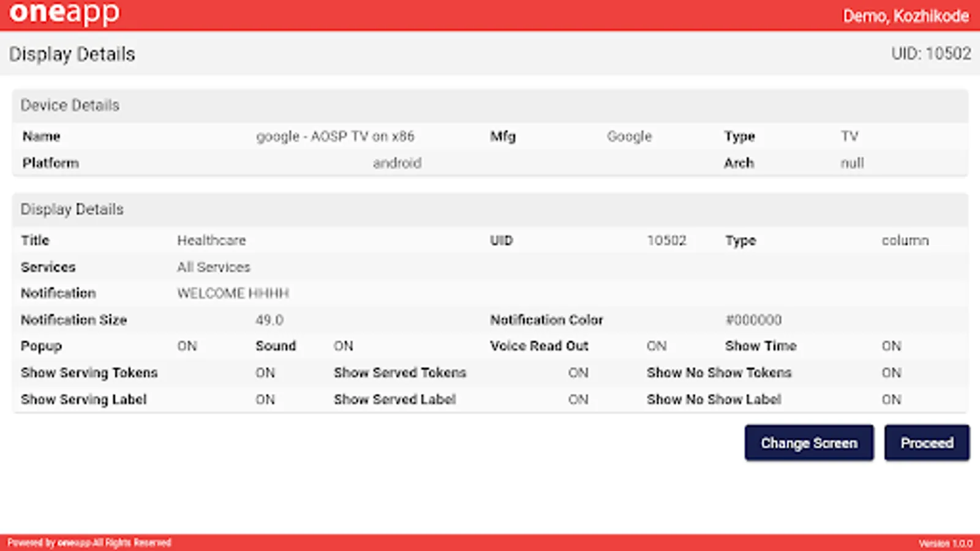
Task: Click the Device Details section header
Action: point(70,105)
